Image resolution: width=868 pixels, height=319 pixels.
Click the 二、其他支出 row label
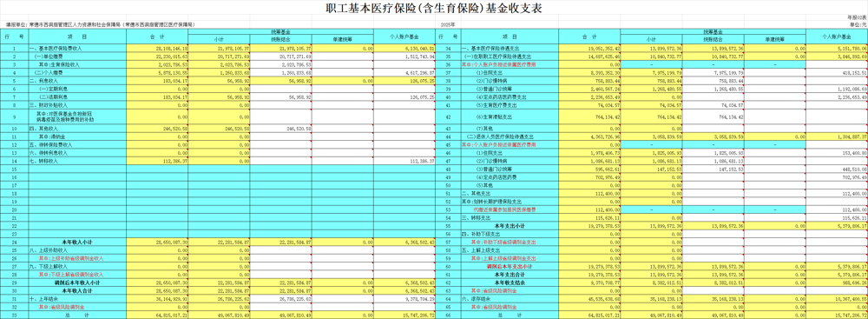(x=475, y=193)
